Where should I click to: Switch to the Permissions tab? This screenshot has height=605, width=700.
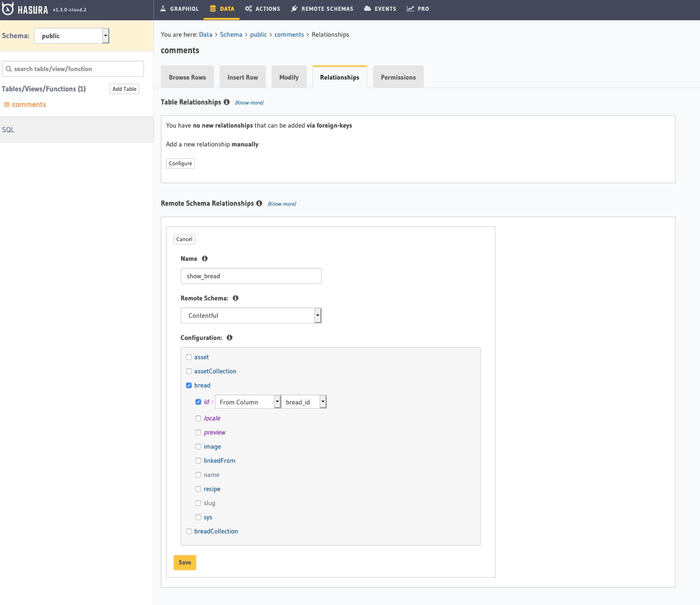point(398,77)
